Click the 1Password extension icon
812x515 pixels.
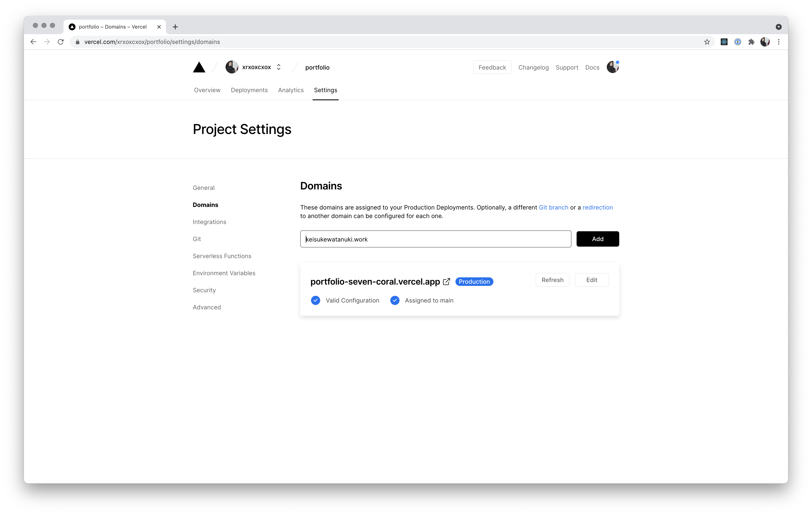click(738, 42)
